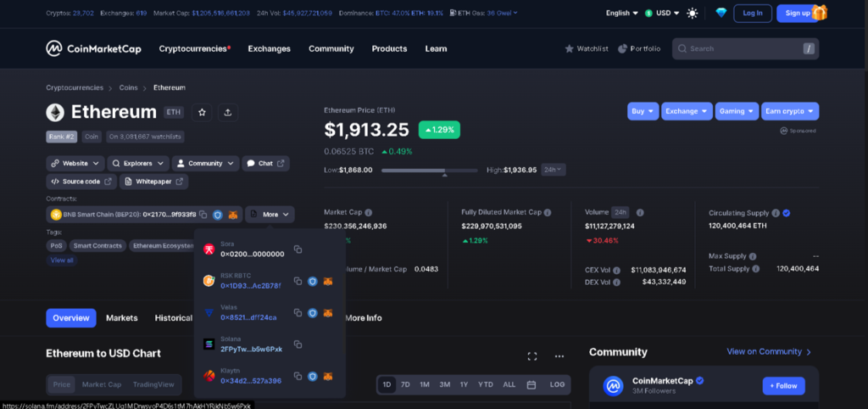The height and width of the screenshot is (409, 868).
Task: Copy the Klaytn contract address
Action: (298, 376)
